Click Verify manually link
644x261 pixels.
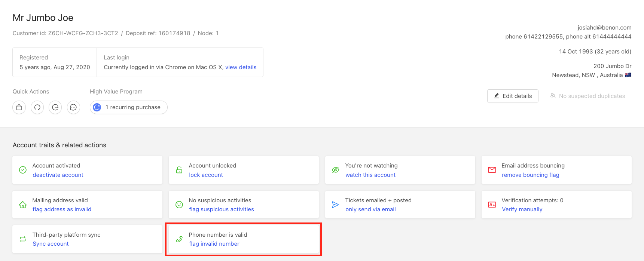click(522, 209)
